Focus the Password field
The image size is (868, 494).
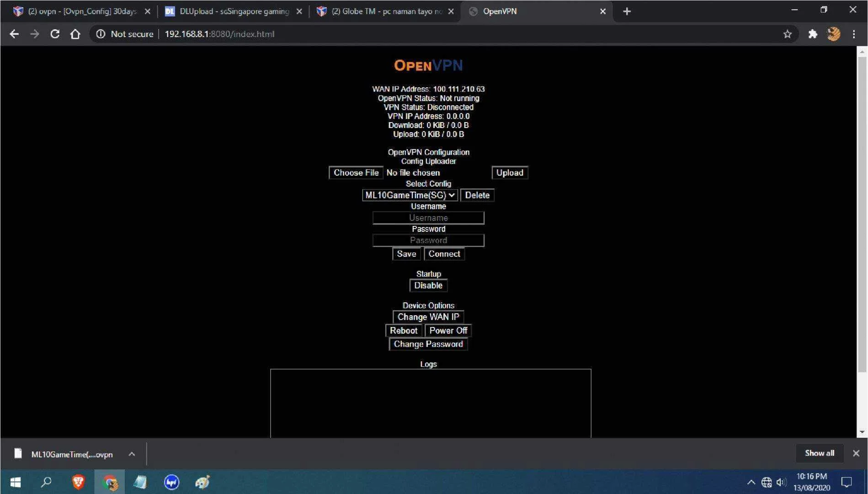tap(428, 241)
